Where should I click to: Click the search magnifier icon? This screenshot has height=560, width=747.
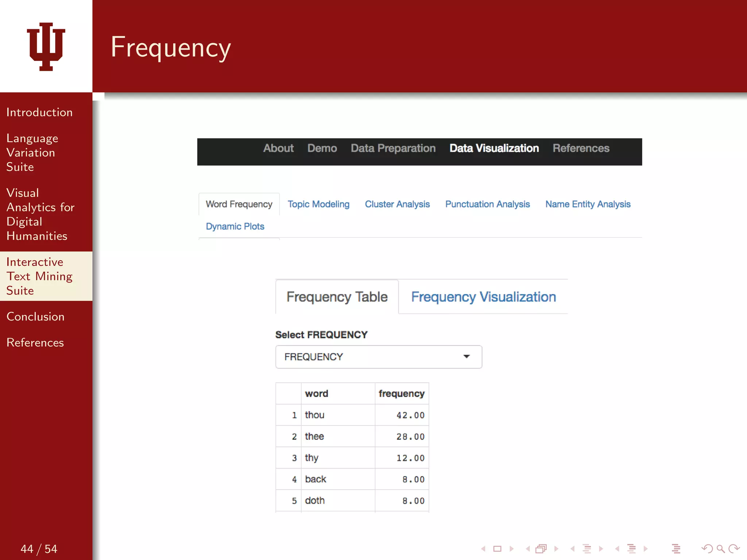point(720,549)
